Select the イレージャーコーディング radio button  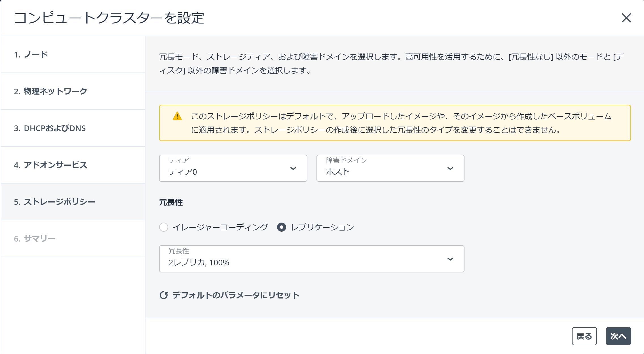point(164,227)
